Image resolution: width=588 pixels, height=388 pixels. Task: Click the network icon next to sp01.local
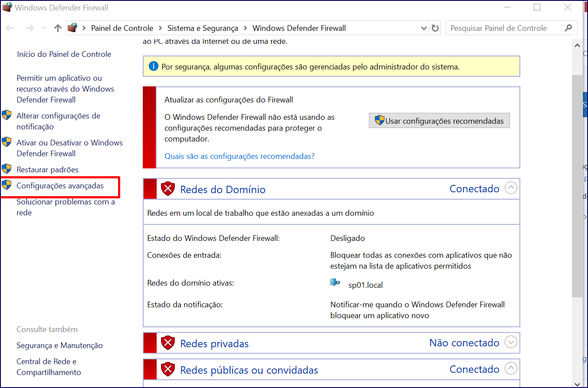pyautogui.click(x=335, y=282)
